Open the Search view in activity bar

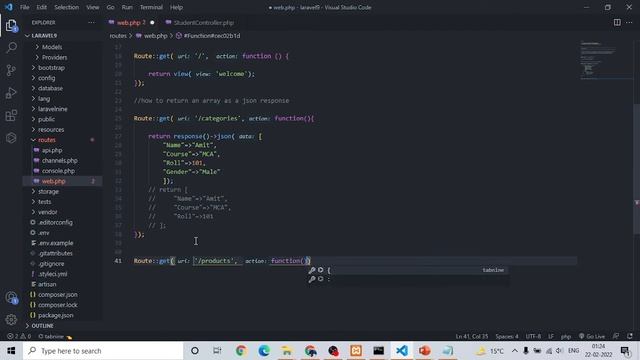click(11, 47)
